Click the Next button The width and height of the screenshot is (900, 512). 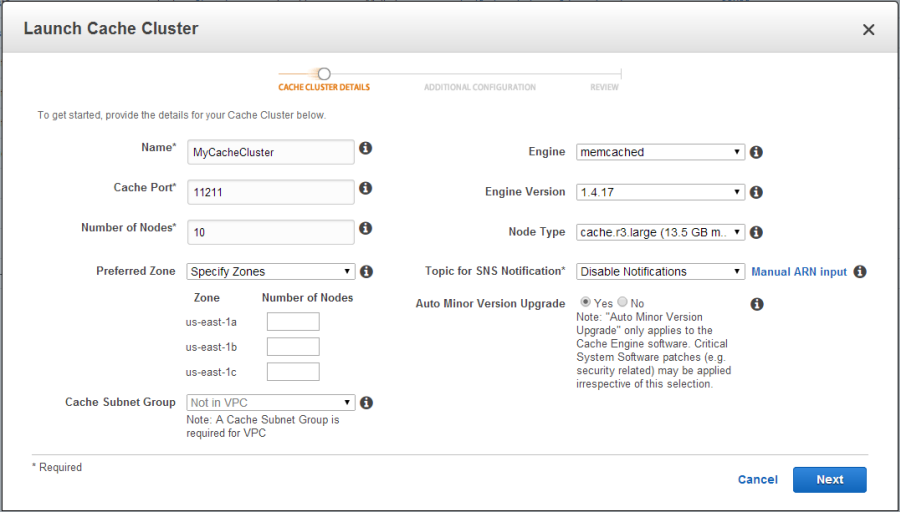coord(829,479)
